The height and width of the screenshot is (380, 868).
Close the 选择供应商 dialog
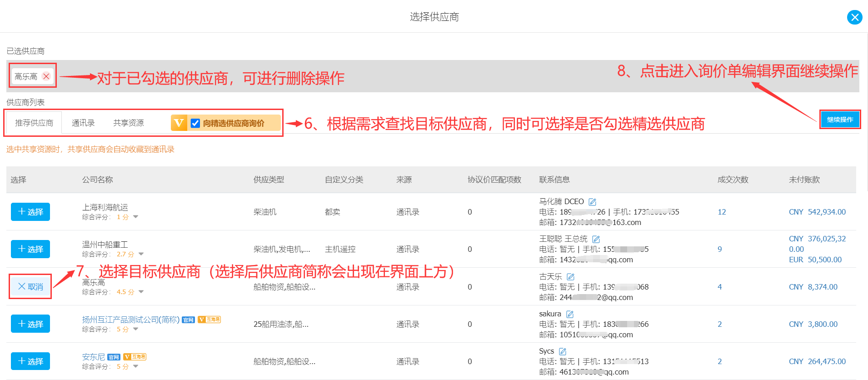854,17
